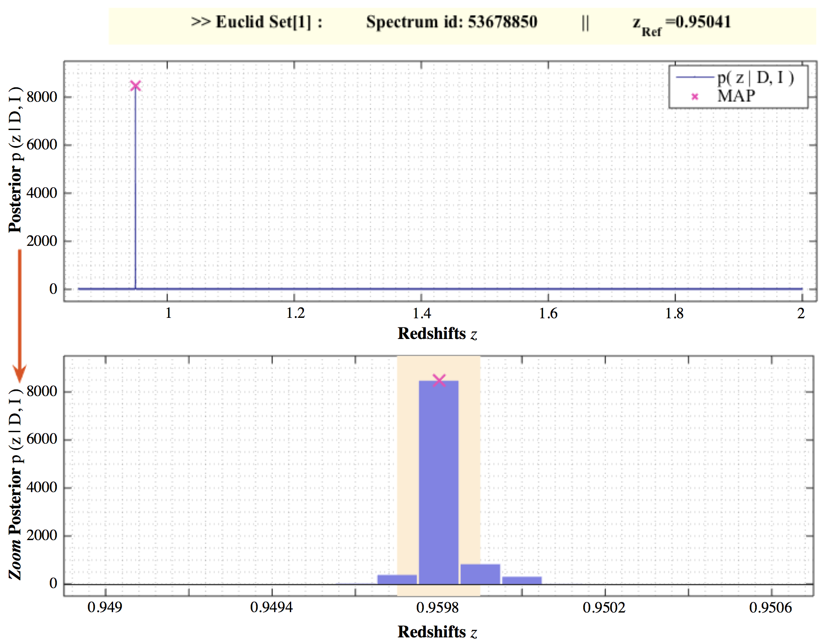
Task: Click the '>> Euclid Set[1] :' heading text
Action: coord(256,22)
